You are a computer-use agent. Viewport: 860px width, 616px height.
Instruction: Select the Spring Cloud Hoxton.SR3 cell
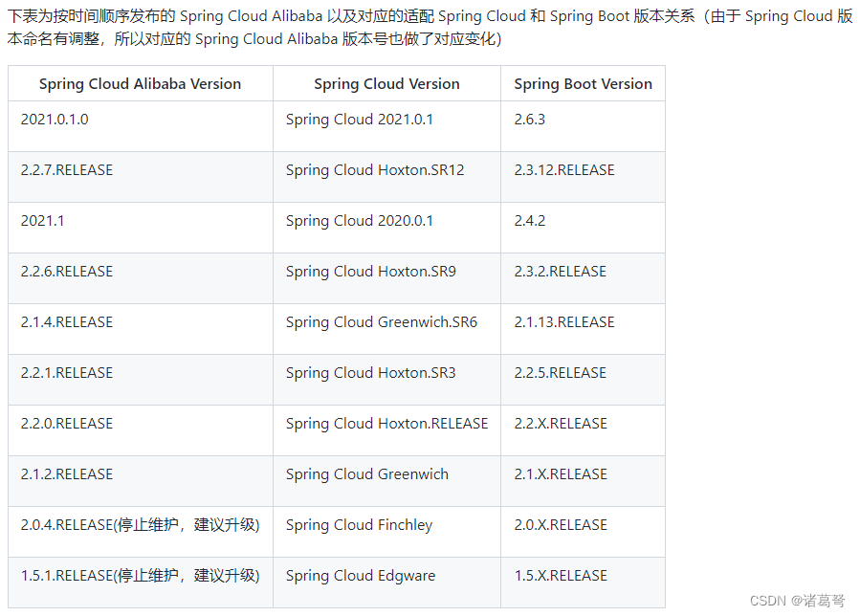click(386, 380)
